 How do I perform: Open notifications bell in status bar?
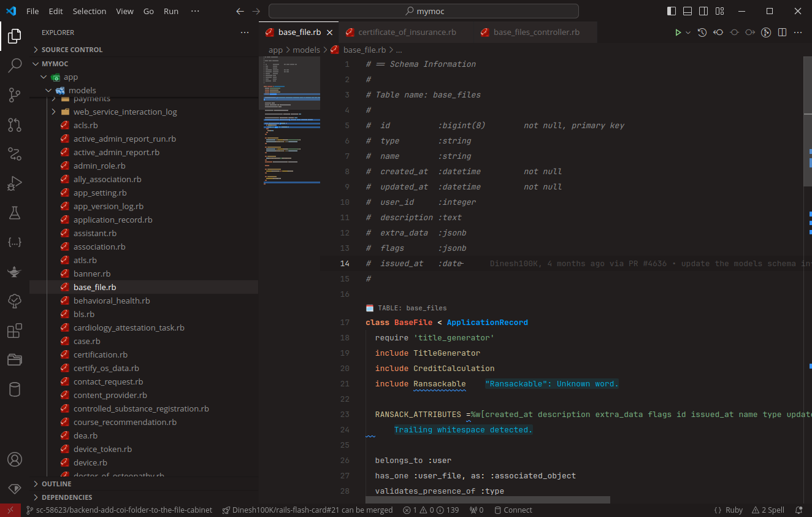799,510
